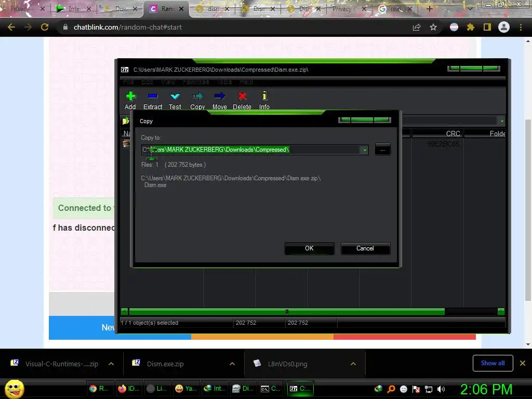Click Cancel in the Copy dialog
Image resolution: width=532 pixels, height=399 pixels.
(x=365, y=248)
